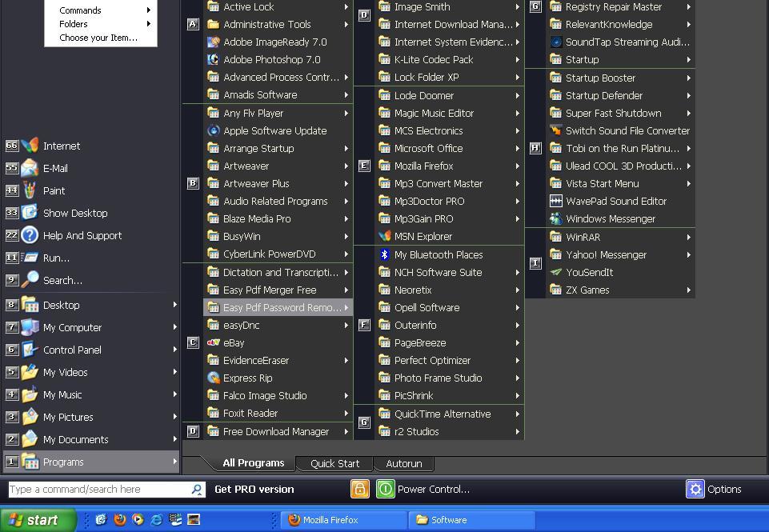Expand the Folders submenu arrow
Image resolution: width=769 pixels, height=532 pixels.
pos(148,23)
